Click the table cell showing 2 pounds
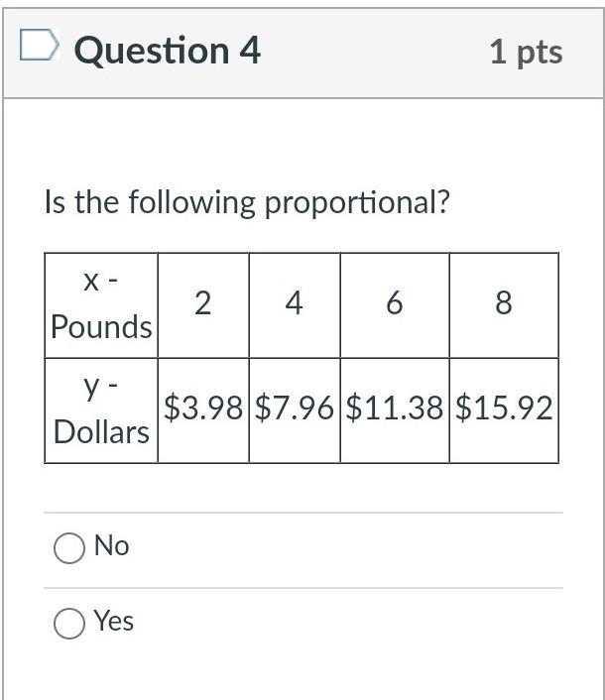This screenshot has width=605, height=700. pos(203,305)
